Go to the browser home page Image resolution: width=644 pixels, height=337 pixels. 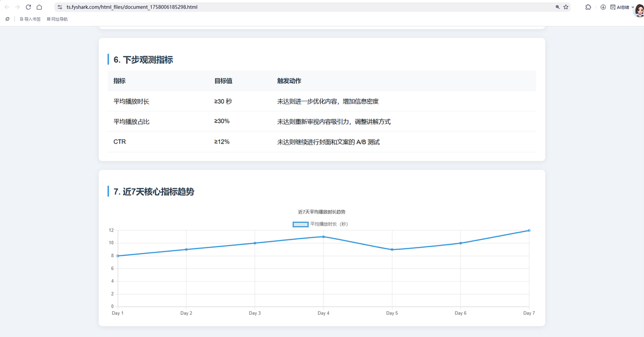pyautogui.click(x=39, y=7)
